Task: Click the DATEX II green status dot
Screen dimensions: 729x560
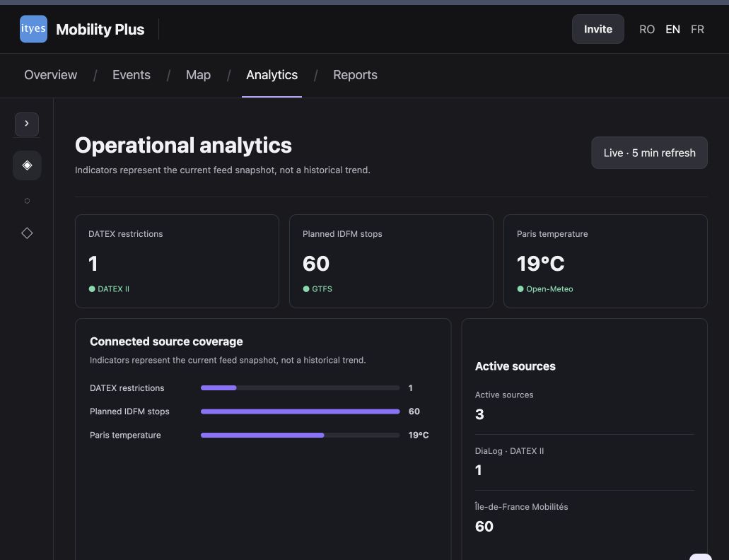Action: [x=92, y=288]
